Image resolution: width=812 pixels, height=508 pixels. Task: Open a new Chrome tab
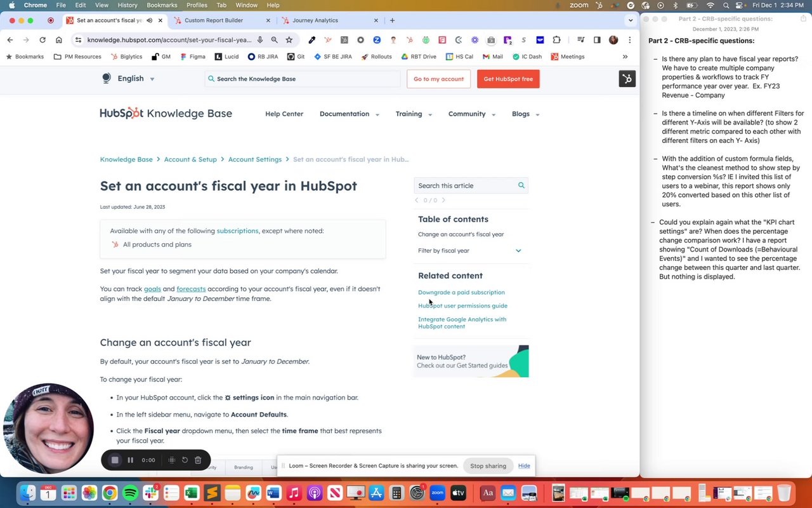click(x=392, y=20)
